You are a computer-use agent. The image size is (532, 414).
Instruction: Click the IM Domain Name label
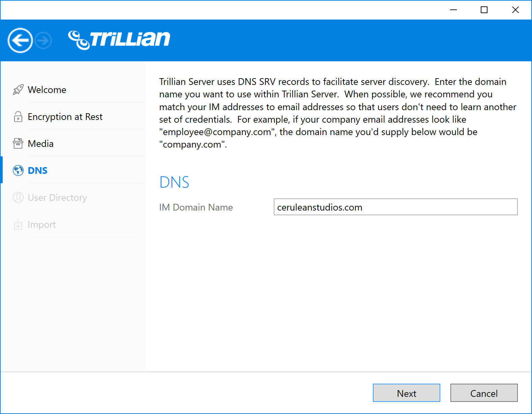coord(196,207)
